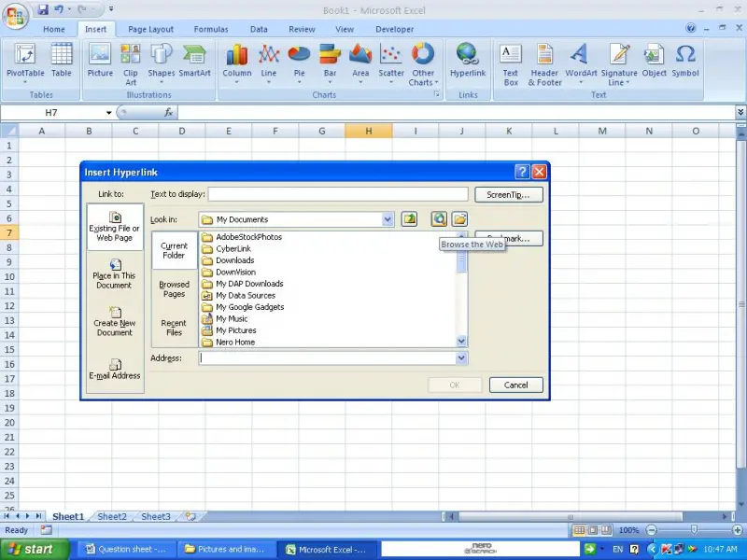This screenshot has width=747, height=560.
Task: Open the Page Layout tab
Action: tap(150, 29)
